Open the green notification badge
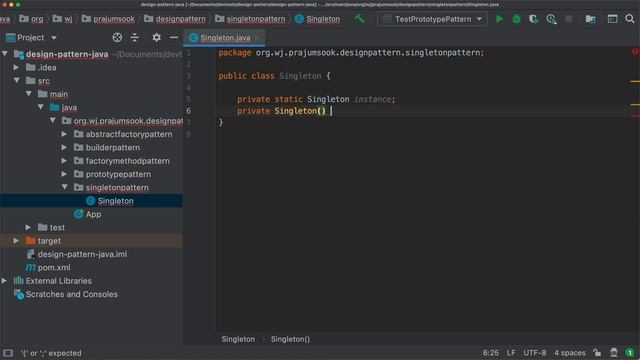Image resolution: width=640 pixels, height=360 pixels. 630,353
